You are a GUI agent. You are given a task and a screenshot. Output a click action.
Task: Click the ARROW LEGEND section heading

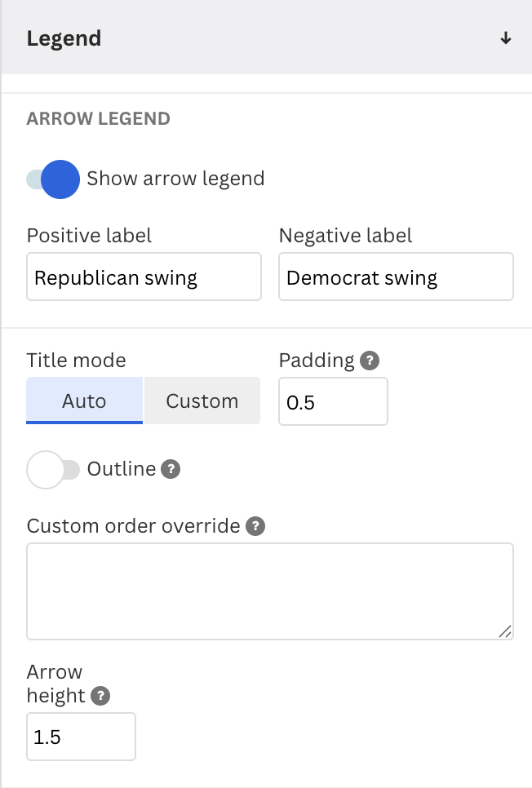[x=99, y=118]
